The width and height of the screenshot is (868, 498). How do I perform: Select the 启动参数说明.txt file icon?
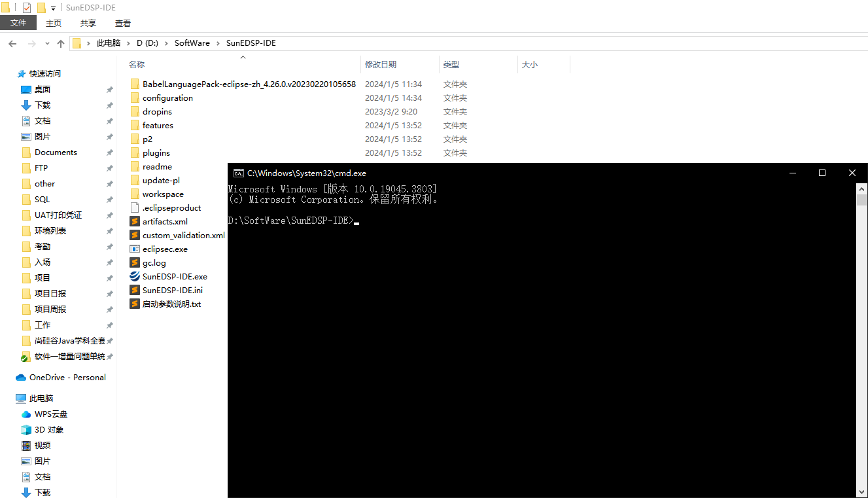135,304
